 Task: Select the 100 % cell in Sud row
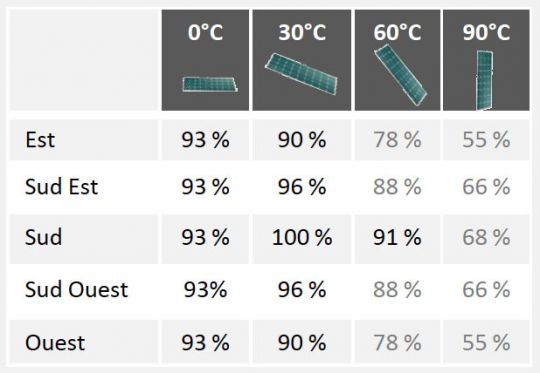coord(302,238)
